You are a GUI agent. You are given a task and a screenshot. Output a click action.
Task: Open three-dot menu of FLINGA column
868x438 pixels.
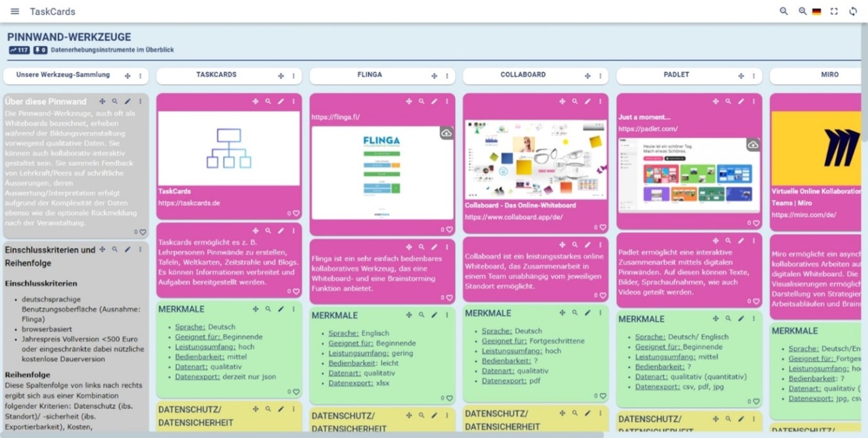coord(447,76)
